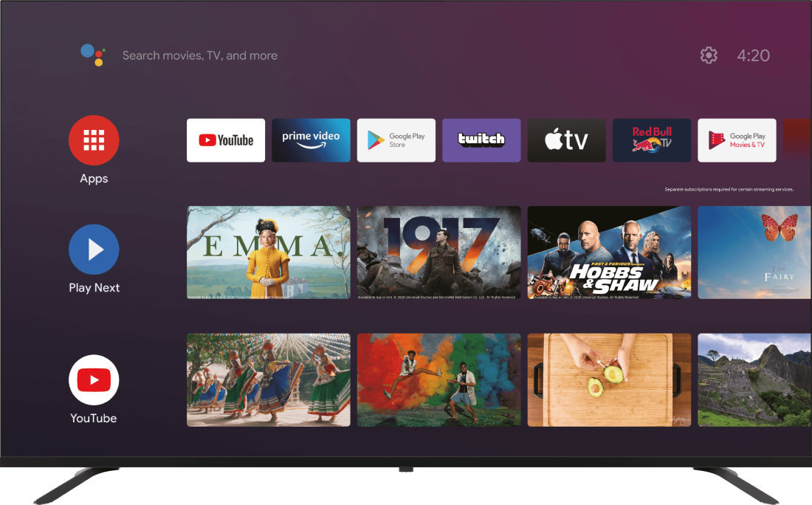Select the blue Play Next icon
This screenshot has width=812, height=505.
point(94,250)
